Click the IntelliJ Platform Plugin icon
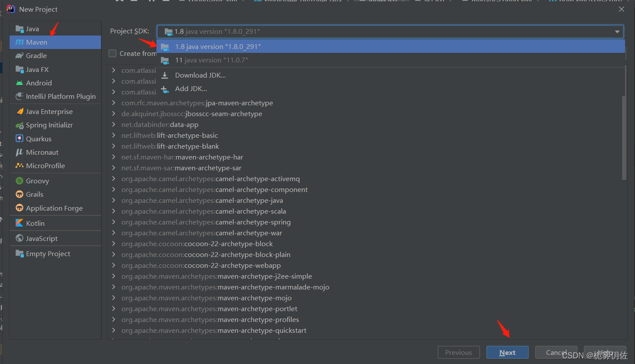This screenshot has width=635, height=364. tap(20, 96)
